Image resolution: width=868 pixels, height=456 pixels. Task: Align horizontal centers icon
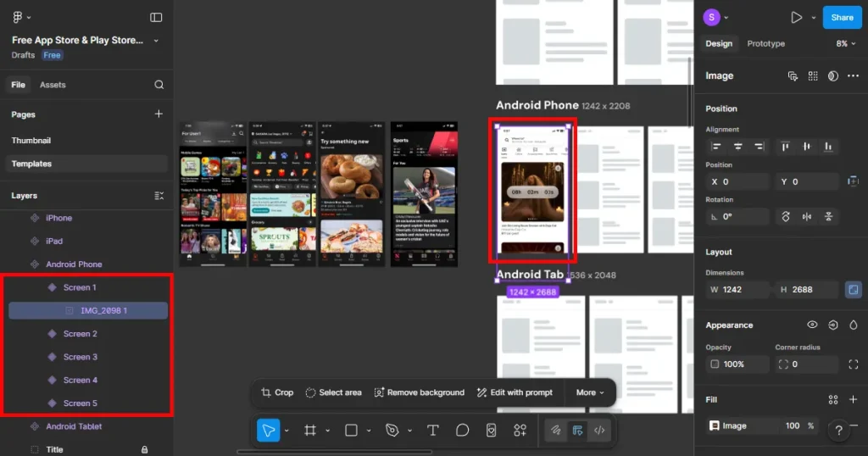pos(738,147)
